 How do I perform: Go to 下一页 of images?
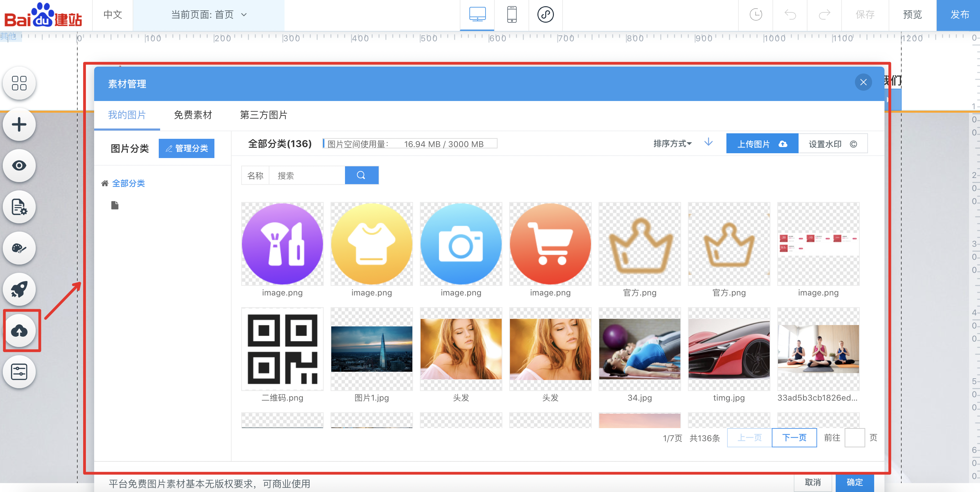point(794,438)
